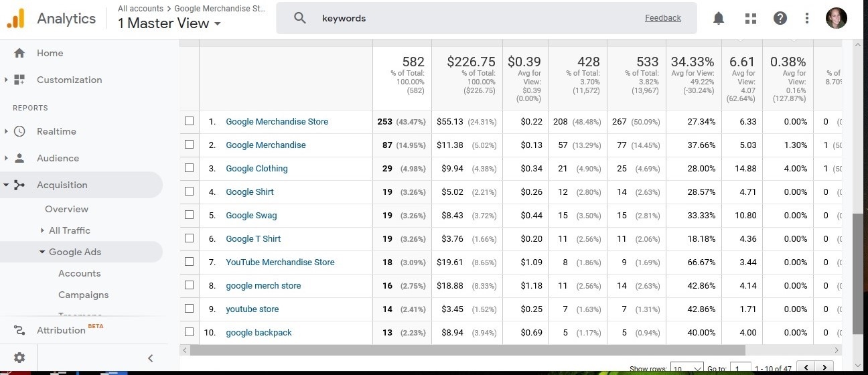
Task: Go to next page of results
Action: click(825, 368)
